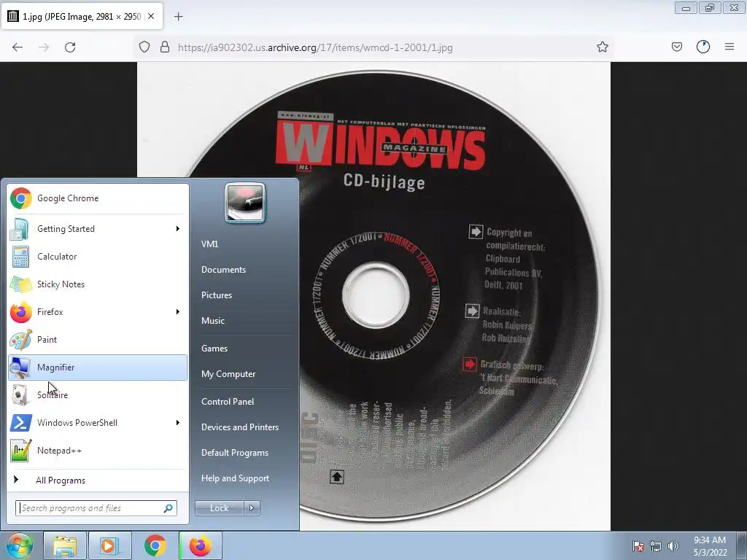Expand Firefox jump list arrow
Viewport: 747px width, 560px height.
point(178,312)
